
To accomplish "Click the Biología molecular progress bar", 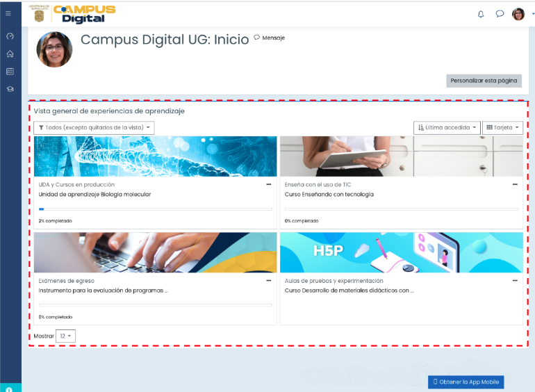I will pyautogui.click(x=155, y=209).
